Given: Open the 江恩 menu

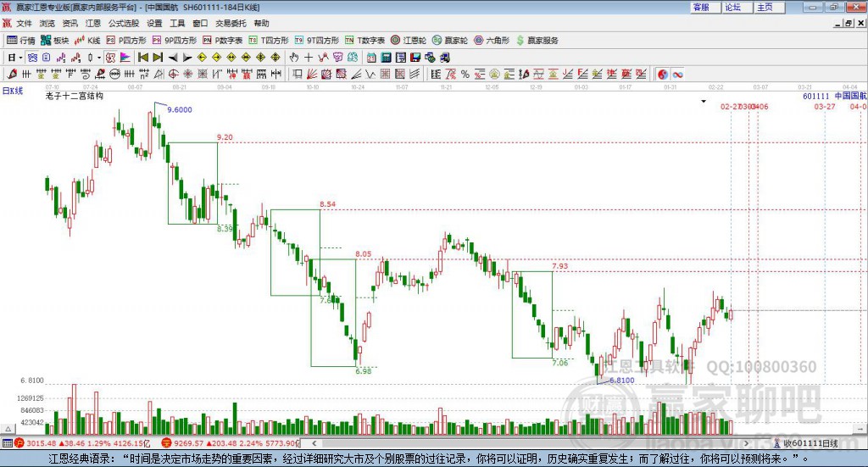Looking at the screenshot, I should point(93,23).
